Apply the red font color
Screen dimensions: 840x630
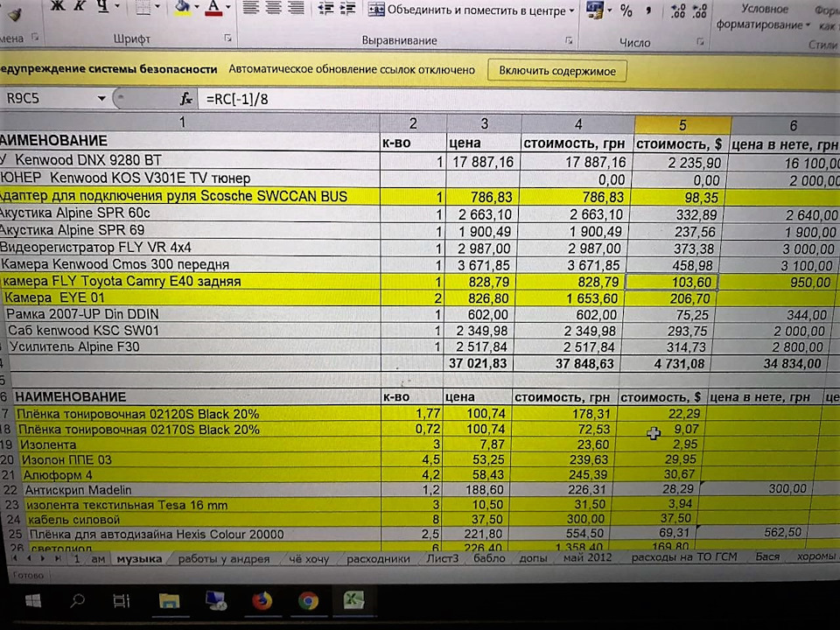[x=213, y=8]
